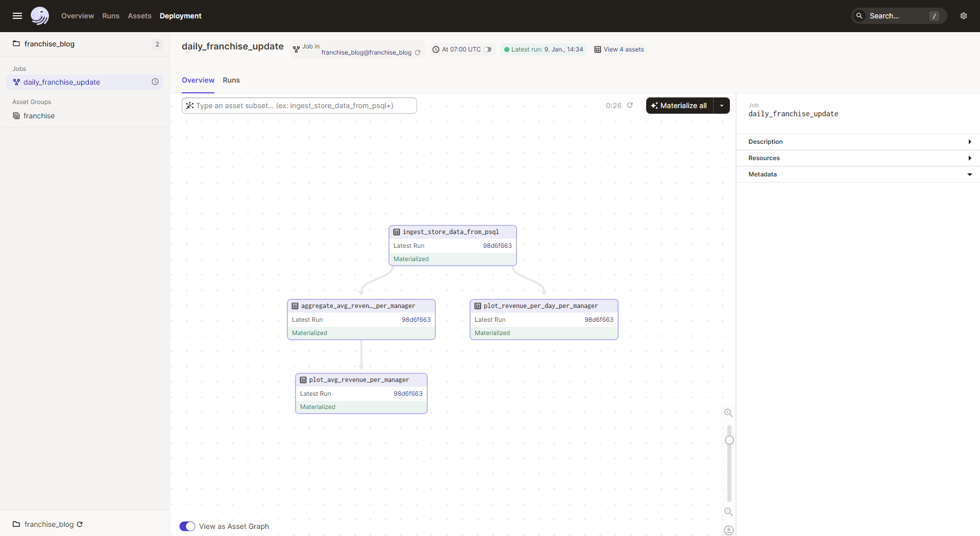Viewport: 980px width, 536px height.
Task: Open franchise_blog@franchise_blog location link
Action: pos(366,53)
